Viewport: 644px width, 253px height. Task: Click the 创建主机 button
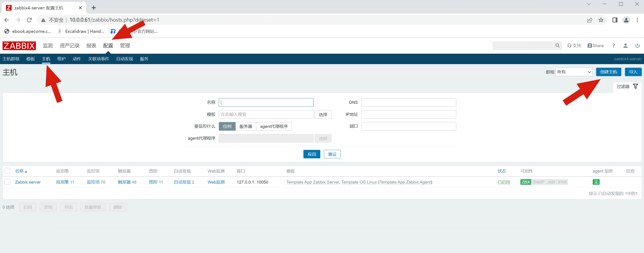click(x=608, y=72)
